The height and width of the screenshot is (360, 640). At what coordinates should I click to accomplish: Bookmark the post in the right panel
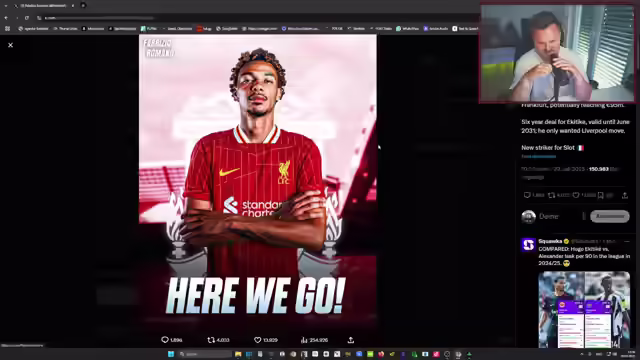pyautogui.click(x=600, y=196)
